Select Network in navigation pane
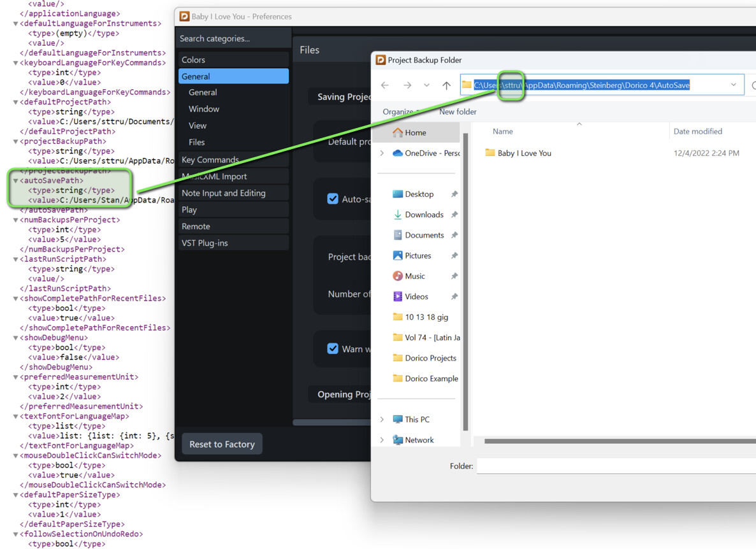The image size is (756, 549). (x=413, y=440)
